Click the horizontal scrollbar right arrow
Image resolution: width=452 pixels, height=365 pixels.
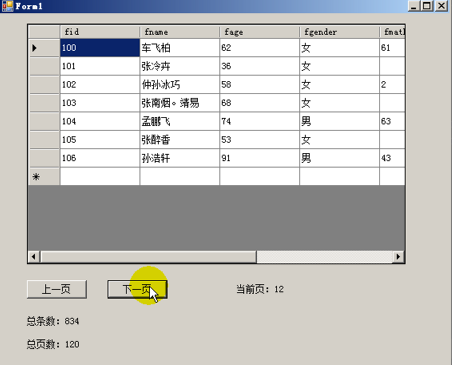pos(398,257)
